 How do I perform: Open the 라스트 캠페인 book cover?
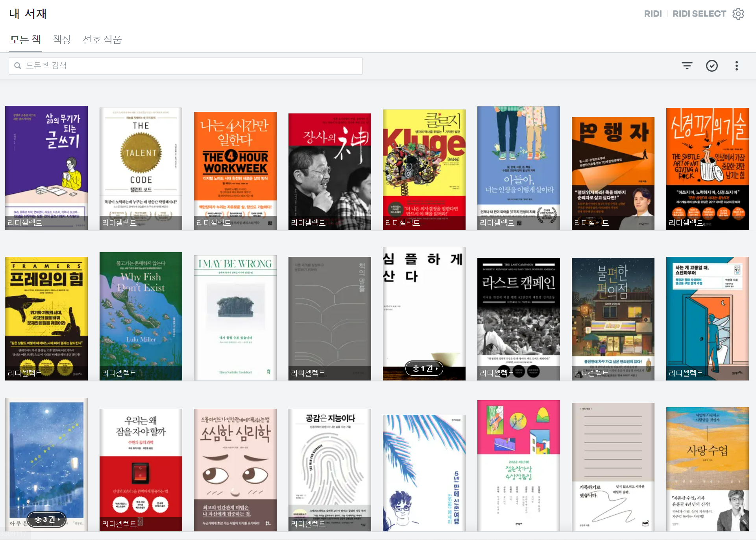click(519, 319)
